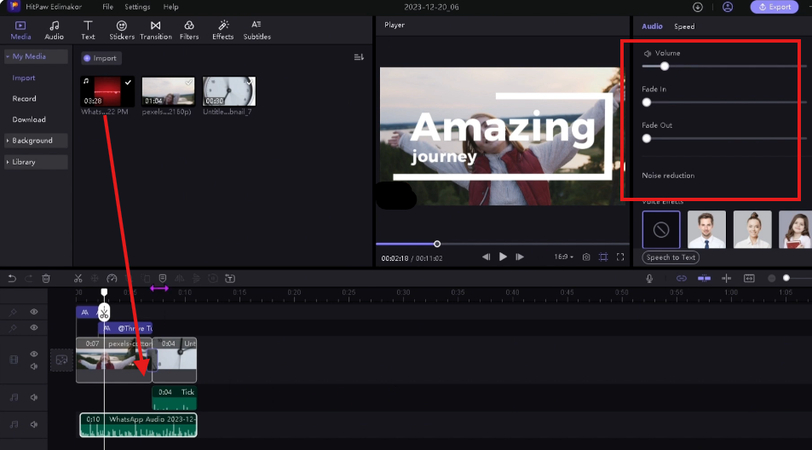The image size is (812, 450).
Task: Toggle the timeline snapping magnet icon
Action: pyautogui.click(x=704, y=279)
